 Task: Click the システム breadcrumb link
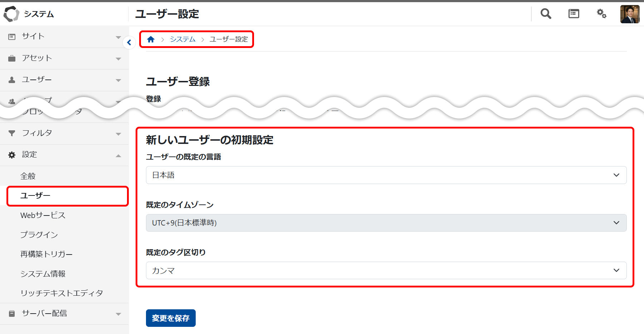pyautogui.click(x=182, y=39)
